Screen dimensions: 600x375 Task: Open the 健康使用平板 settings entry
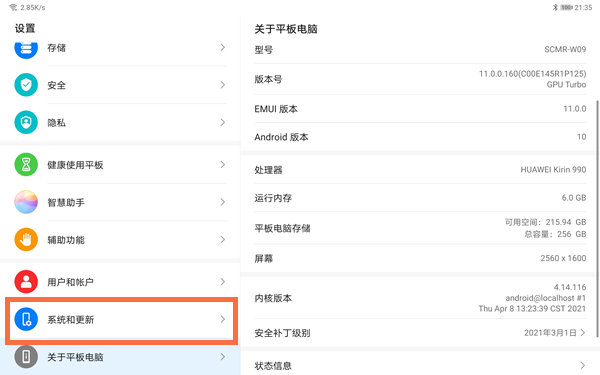[120, 165]
